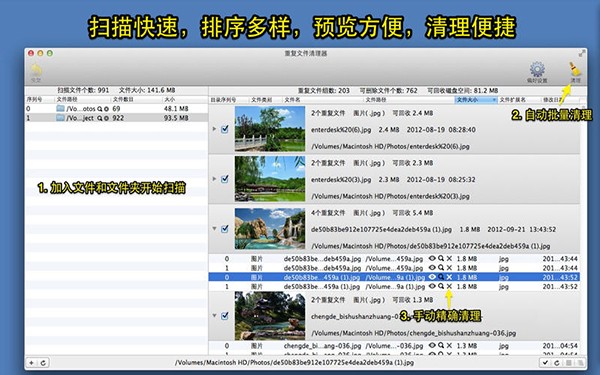Click refresh arrow button at bottom right
This screenshot has height=375, width=600.
click(x=557, y=362)
